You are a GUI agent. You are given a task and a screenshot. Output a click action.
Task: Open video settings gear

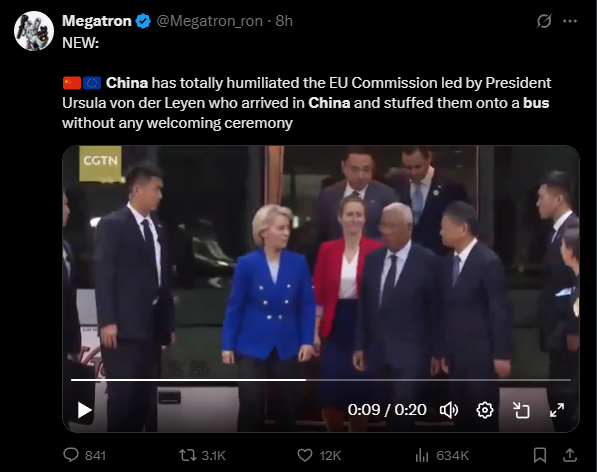485,410
